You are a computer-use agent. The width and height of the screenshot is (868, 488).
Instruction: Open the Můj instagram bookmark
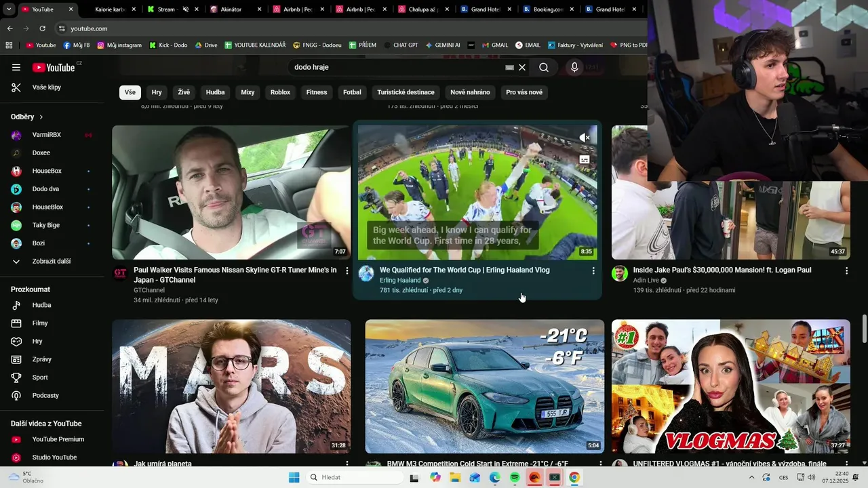(119, 45)
